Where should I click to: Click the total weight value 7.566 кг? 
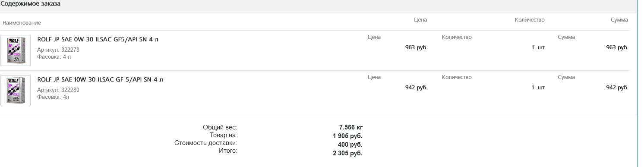(x=351, y=127)
